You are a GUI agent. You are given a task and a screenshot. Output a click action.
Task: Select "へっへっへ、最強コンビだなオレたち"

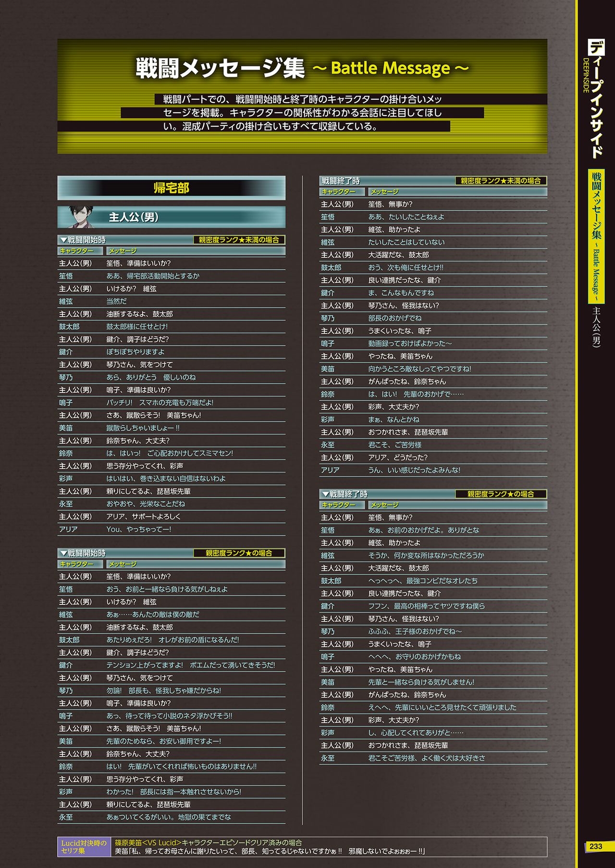tap(423, 581)
